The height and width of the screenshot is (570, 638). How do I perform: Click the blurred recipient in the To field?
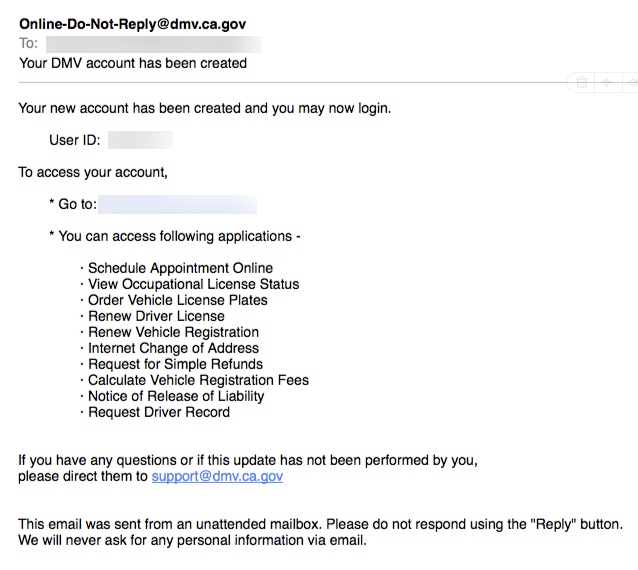(154, 44)
